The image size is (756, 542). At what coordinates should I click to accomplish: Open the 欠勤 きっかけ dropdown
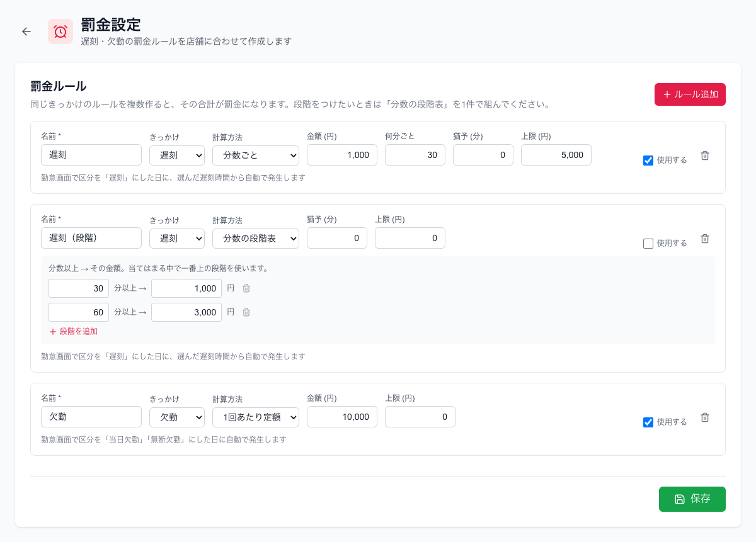177,417
